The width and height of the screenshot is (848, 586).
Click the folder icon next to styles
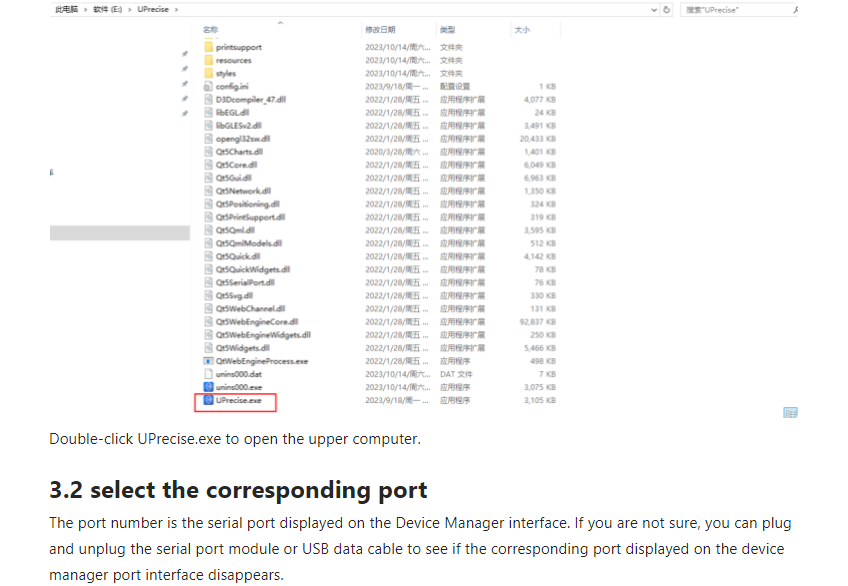209,73
